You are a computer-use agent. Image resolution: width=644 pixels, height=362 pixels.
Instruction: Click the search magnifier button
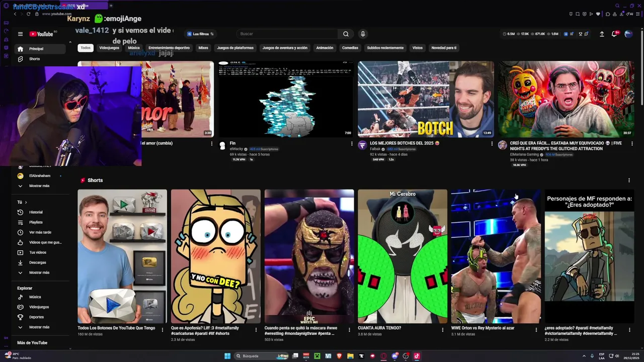pyautogui.click(x=346, y=34)
